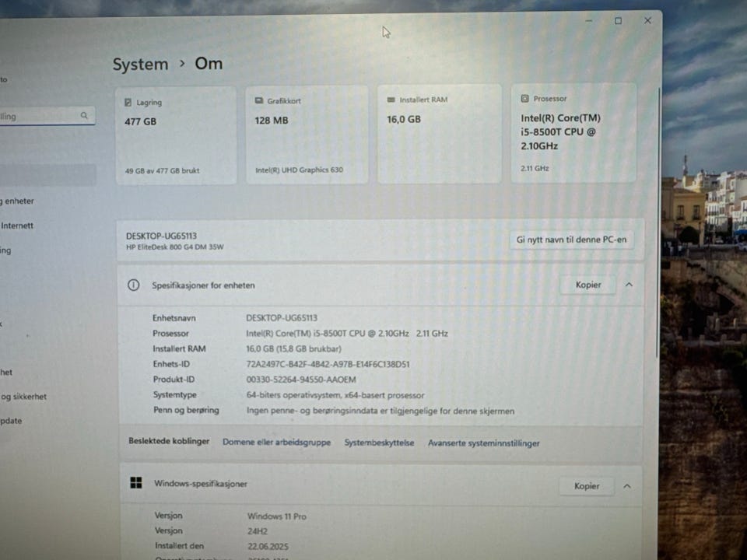Screen dimensions: 747x560
Task: Click the Beslektede koblinger label
Action: pyautogui.click(x=169, y=442)
